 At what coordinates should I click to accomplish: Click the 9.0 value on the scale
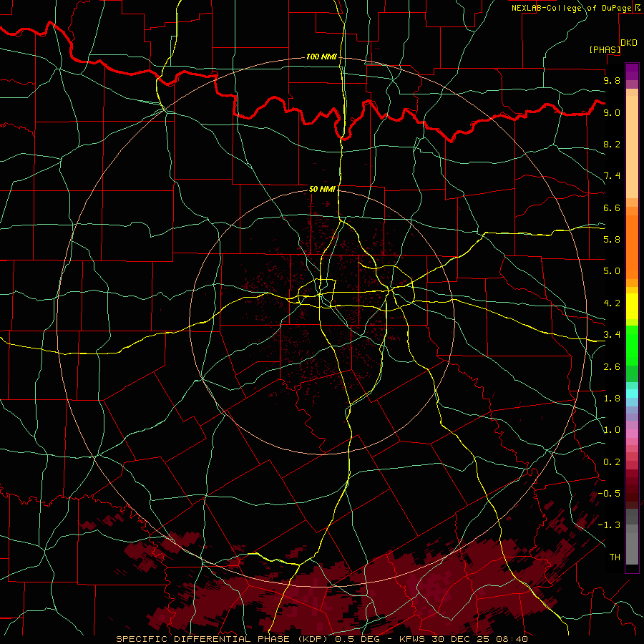click(x=612, y=112)
